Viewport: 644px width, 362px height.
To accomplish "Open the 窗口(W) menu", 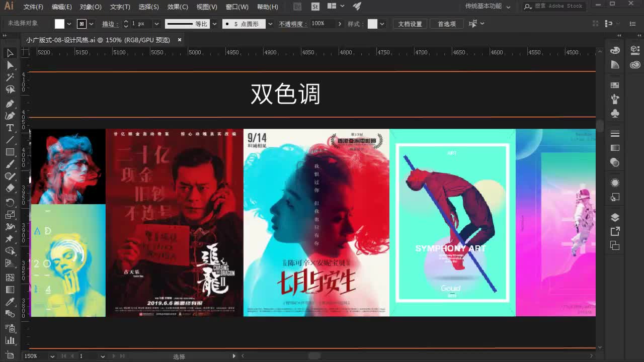I will point(237,7).
